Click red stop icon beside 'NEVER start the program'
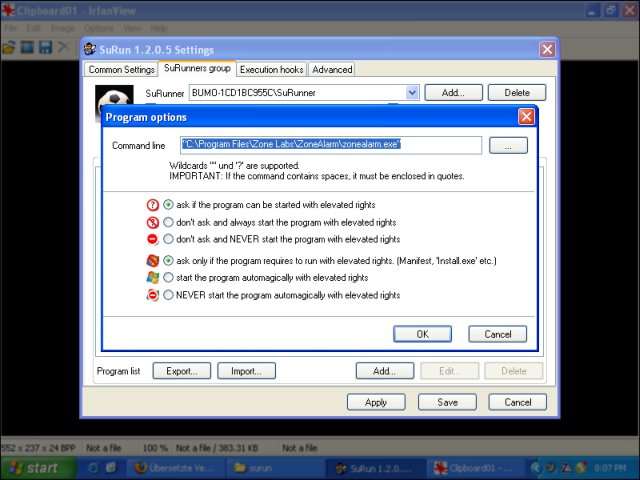Image resolution: width=640 pixels, height=480 pixels. click(153, 239)
